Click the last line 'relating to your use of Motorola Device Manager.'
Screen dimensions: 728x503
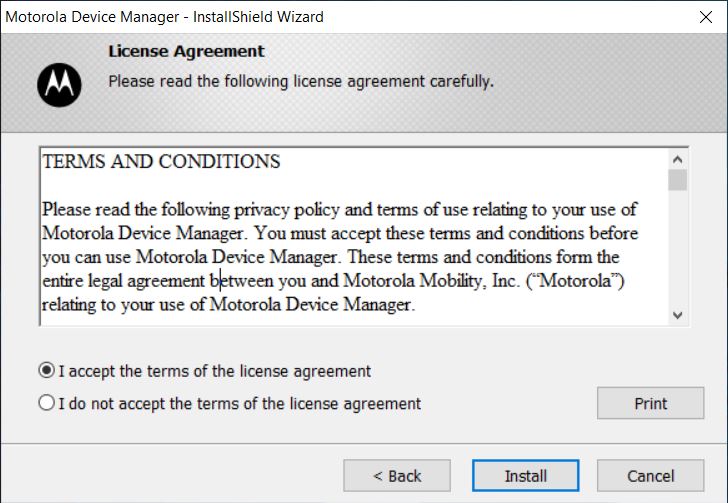click(x=228, y=305)
